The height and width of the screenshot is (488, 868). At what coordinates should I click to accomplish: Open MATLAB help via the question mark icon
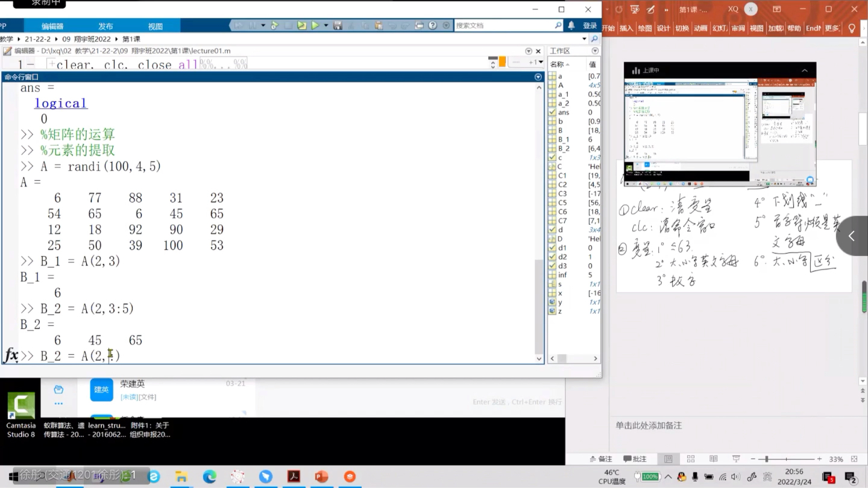click(432, 25)
